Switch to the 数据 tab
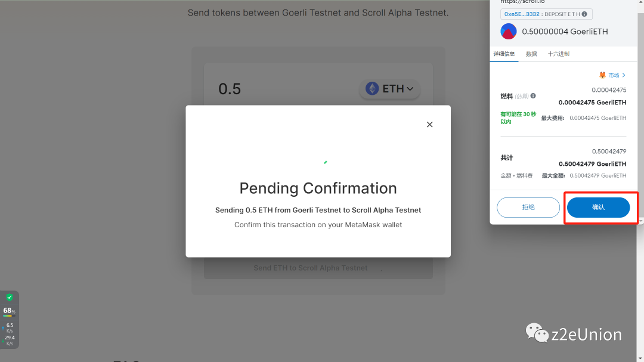This screenshot has height=362, width=644. tap(531, 54)
